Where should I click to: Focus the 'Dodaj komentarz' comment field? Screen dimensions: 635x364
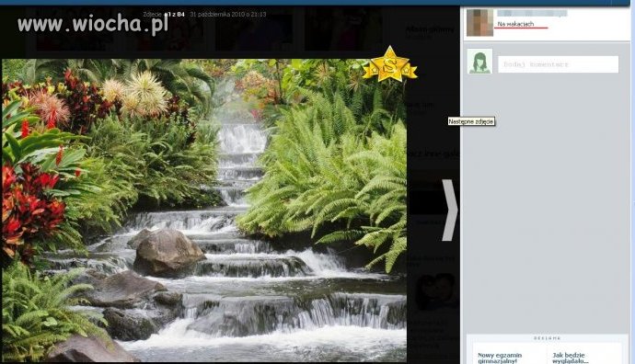[558, 64]
